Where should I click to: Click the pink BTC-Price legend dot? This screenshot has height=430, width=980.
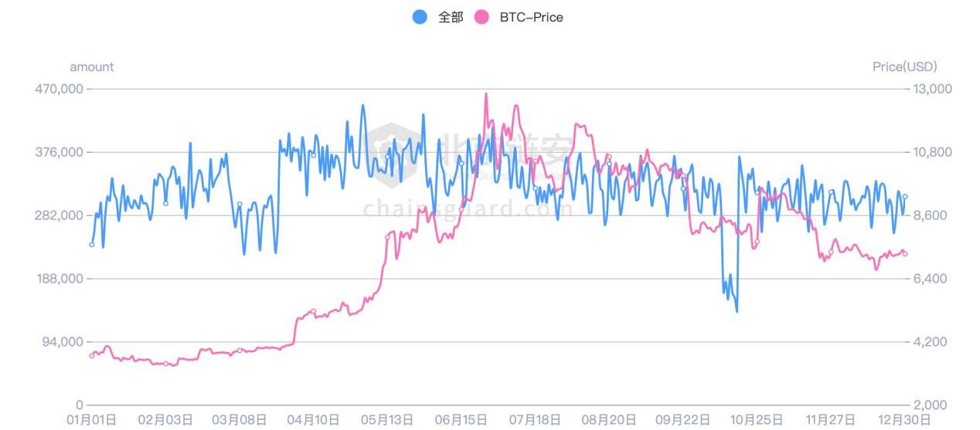tap(481, 17)
